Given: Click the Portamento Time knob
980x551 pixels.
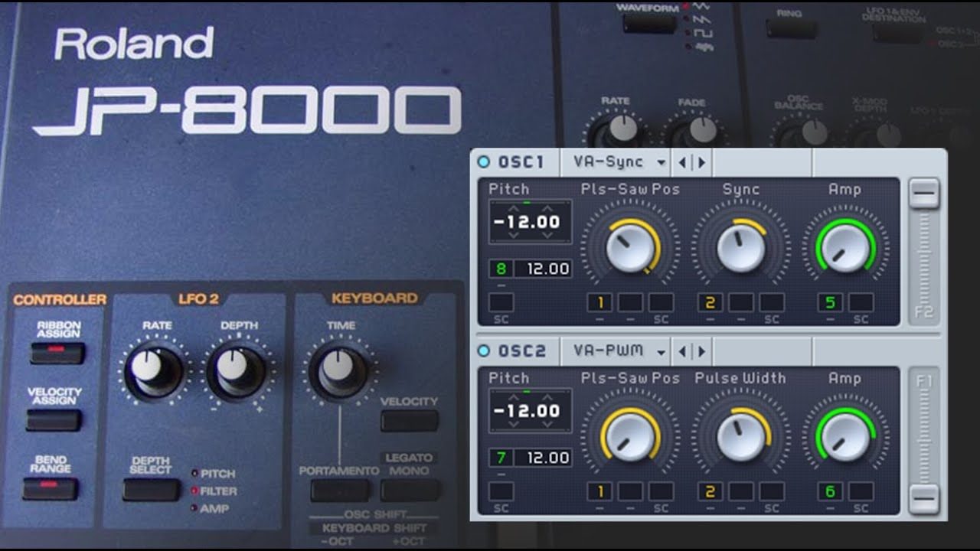Looking at the screenshot, I should 339,370.
